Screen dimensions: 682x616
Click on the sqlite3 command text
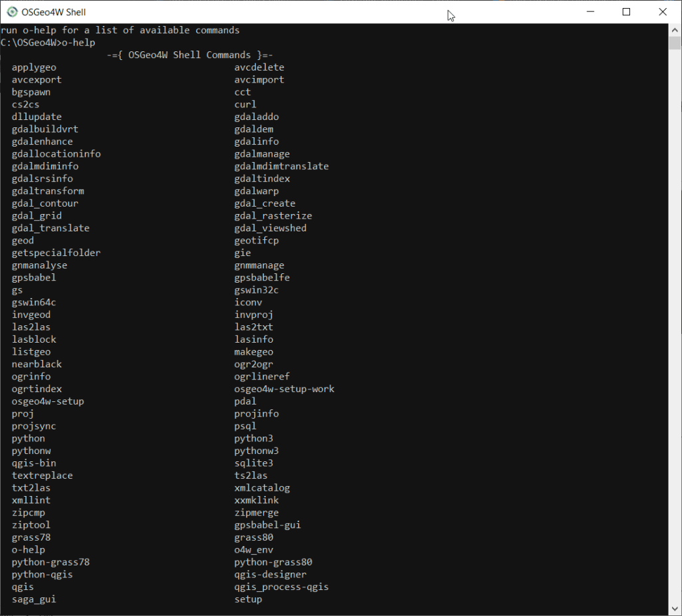coord(253,463)
